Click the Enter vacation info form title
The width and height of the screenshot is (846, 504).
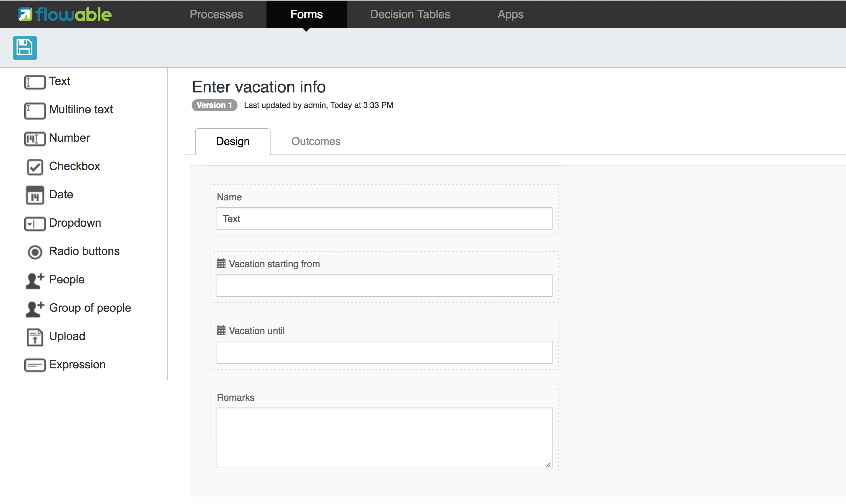259,87
